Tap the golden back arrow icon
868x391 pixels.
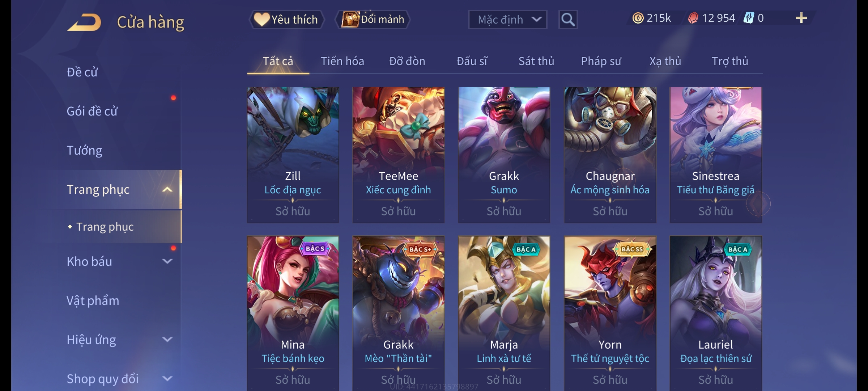pos(84,22)
